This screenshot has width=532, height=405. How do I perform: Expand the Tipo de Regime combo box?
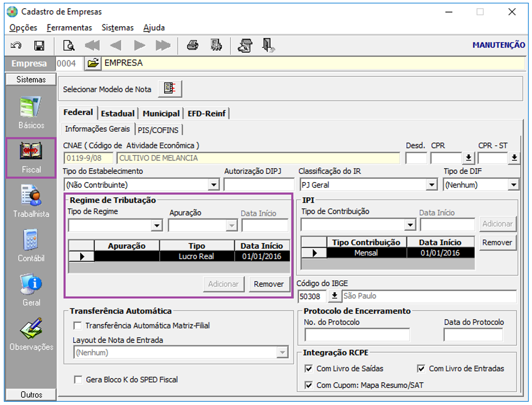[157, 226]
